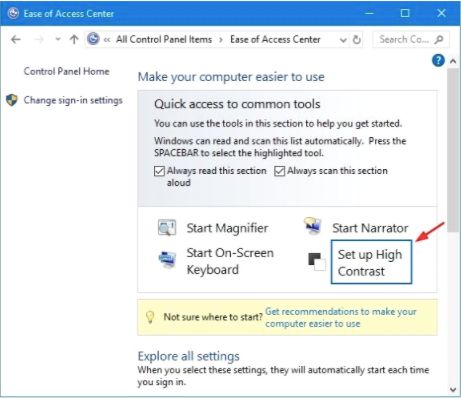This screenshot has width=461, height=398.
Task: Expand breadcrumb chevron after All Control Panel Items
Action: click(x=221, y=40)
